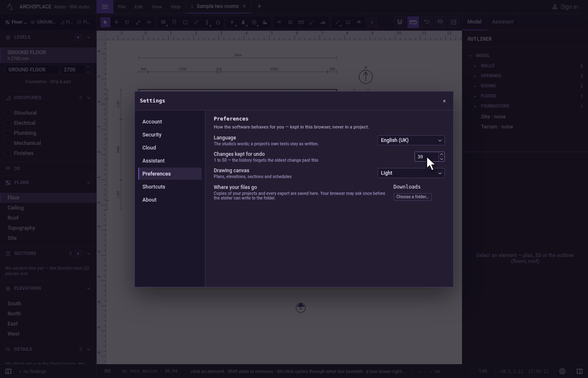The width and height of the screenshot is (588, 378).
Task: Collapse the ELEVATIONS section chevron
Action: [88, 289]
